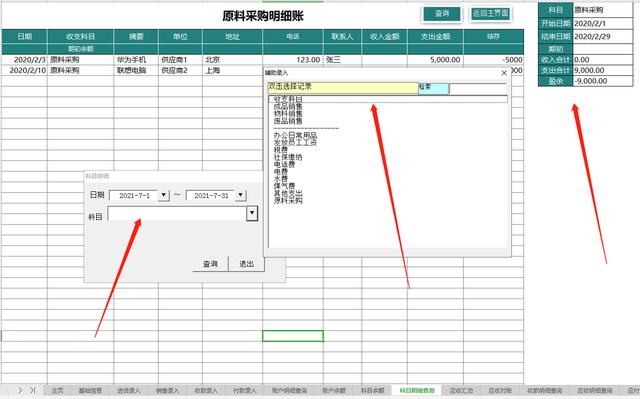Click the 联想电脑 cell

click(x=136, y=70)
